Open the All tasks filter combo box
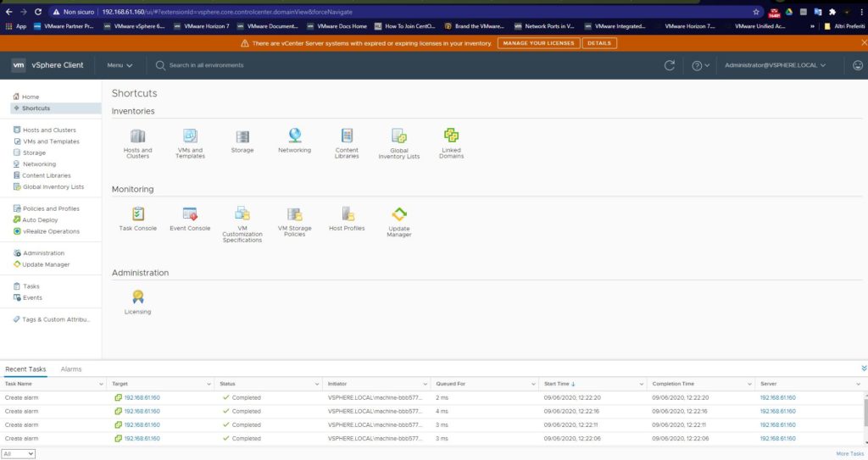This screenshot has width=868, height=460. click(19, 454)
